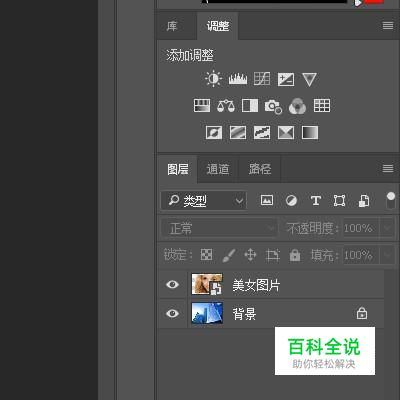Add a Photo Filter adjustment
The width and height of the screenshot is (400, 400).
[x=273, y=107]
